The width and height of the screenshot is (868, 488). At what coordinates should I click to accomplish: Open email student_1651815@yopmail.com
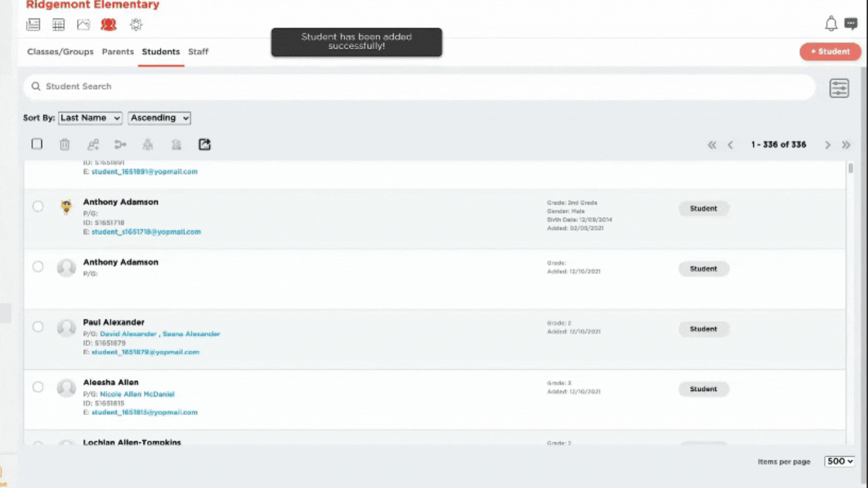point(145,413)
